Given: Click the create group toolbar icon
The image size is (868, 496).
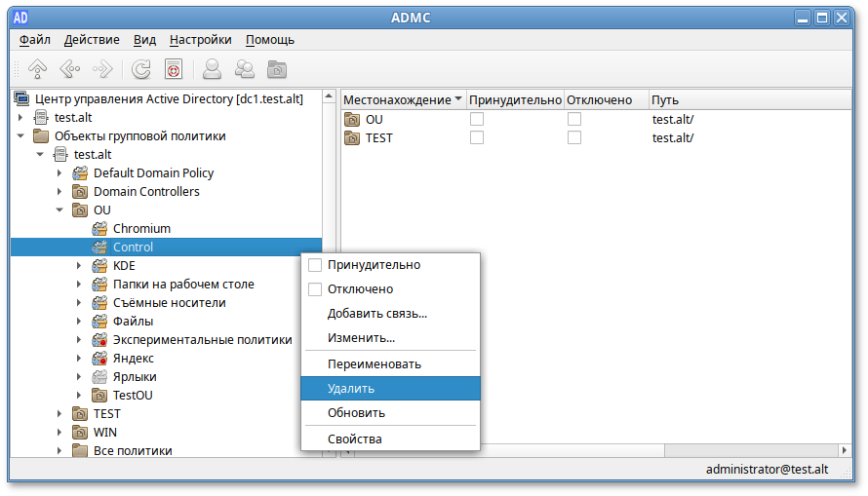Looking at the screenshot, I should pyautogui.click(x=245, y=69).
